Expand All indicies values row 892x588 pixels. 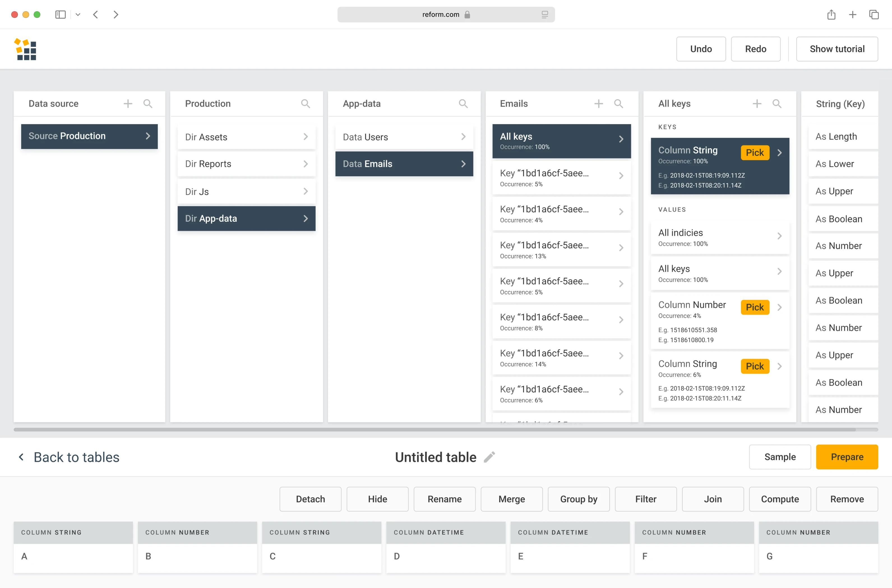click(x=719, y=237)
